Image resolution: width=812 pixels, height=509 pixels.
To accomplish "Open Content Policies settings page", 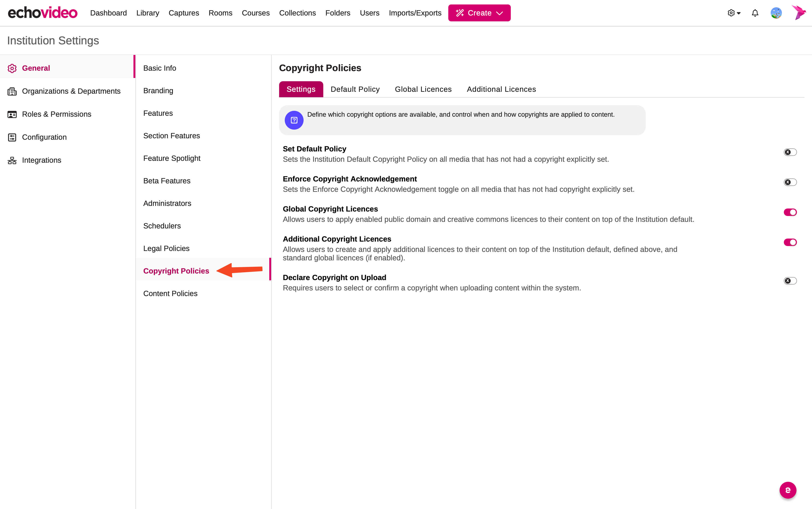I will coord(203,293).
